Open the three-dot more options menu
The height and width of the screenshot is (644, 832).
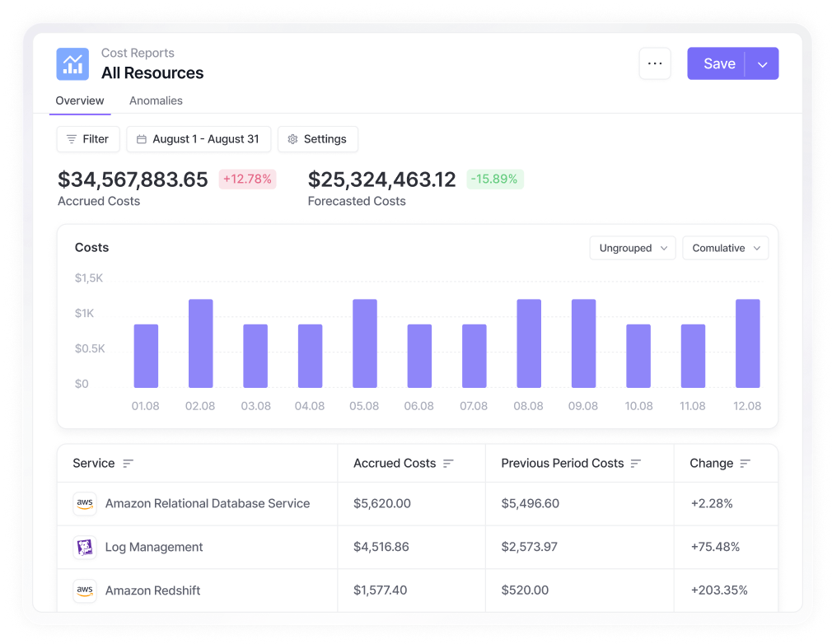coord(655,63)
